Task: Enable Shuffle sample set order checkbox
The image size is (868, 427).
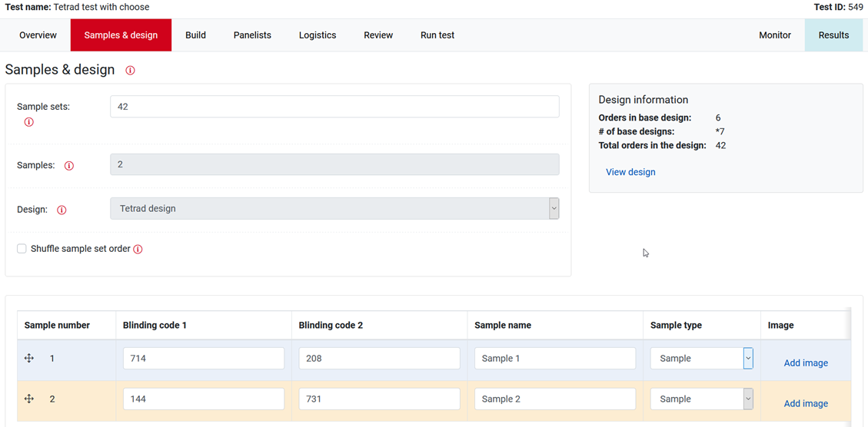Action: point(22,249)
